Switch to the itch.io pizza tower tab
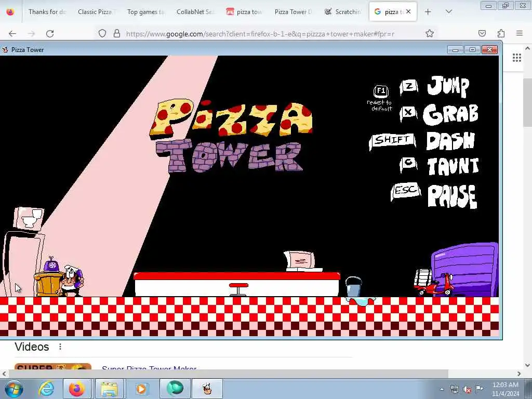The width and height of the screenshot is (532, 399). [x=244, y=12]
